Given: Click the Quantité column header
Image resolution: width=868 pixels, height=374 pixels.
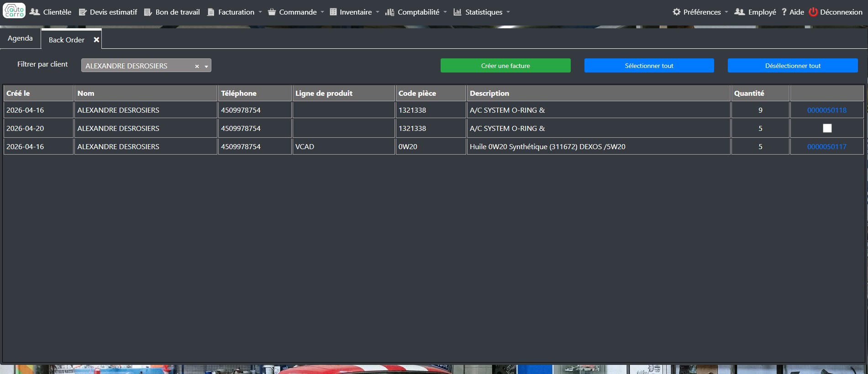Looking at the screenshot, I should coord(749,93).
